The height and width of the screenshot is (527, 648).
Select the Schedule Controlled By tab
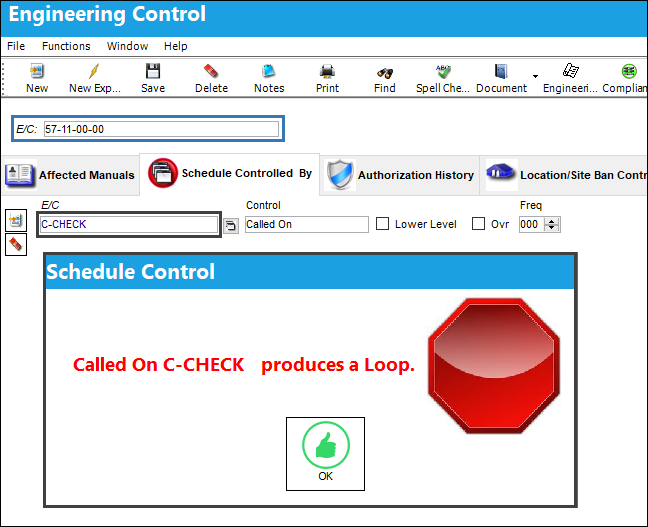tap(230, 174)
